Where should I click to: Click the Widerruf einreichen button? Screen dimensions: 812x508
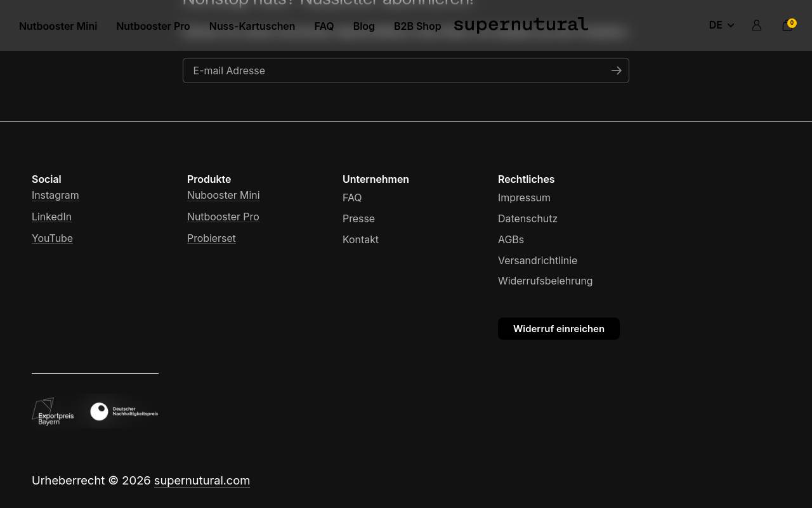pyautogui.click(x=558, y=328)
